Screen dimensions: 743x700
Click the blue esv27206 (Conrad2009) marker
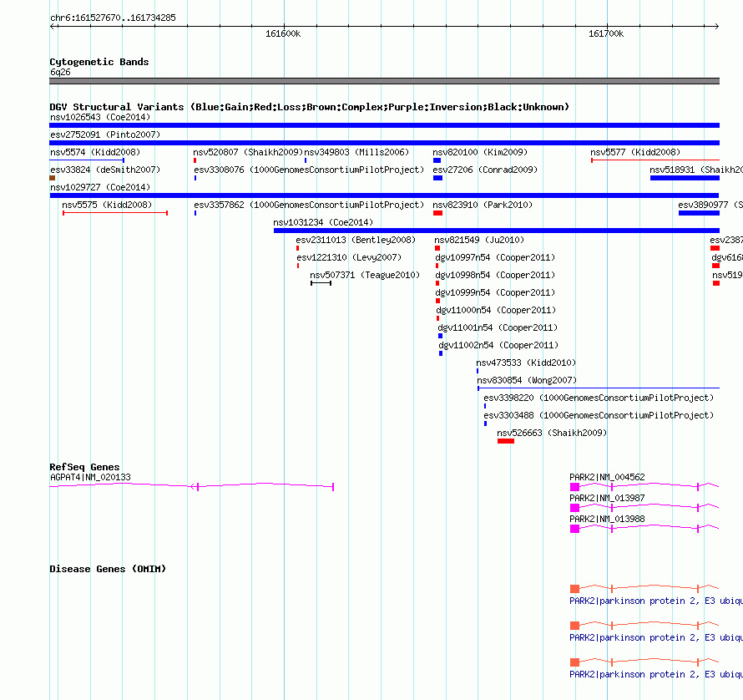point(437,178)
